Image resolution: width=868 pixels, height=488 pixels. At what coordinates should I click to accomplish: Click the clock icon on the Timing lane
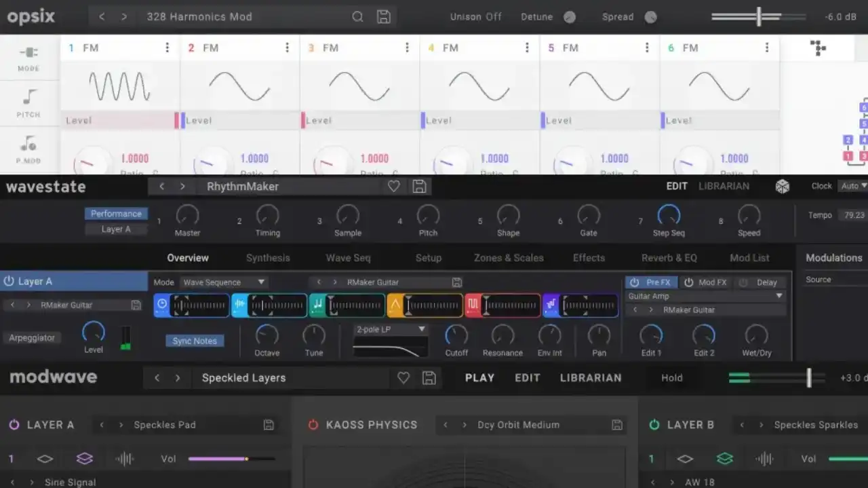click(161, 305)
